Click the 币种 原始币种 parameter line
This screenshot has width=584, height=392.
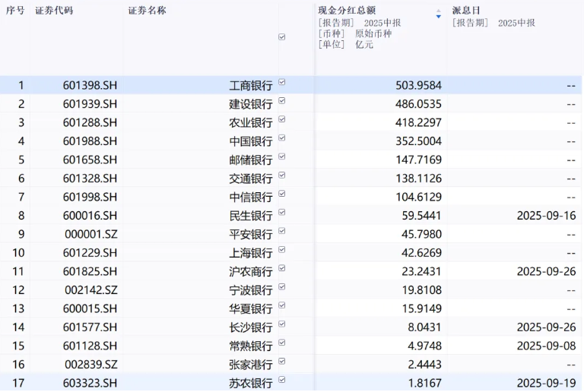click(x=355, y=34)
